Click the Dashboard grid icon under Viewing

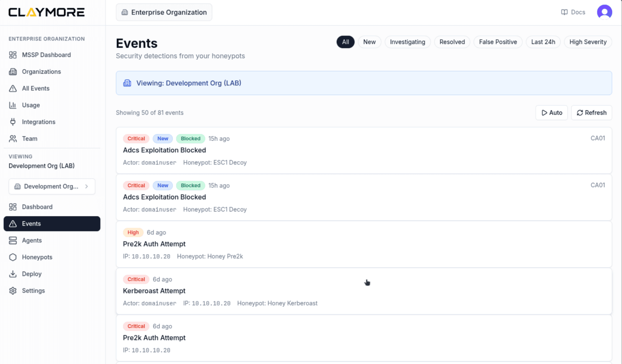pyautogui.click(x=13, y=207)
